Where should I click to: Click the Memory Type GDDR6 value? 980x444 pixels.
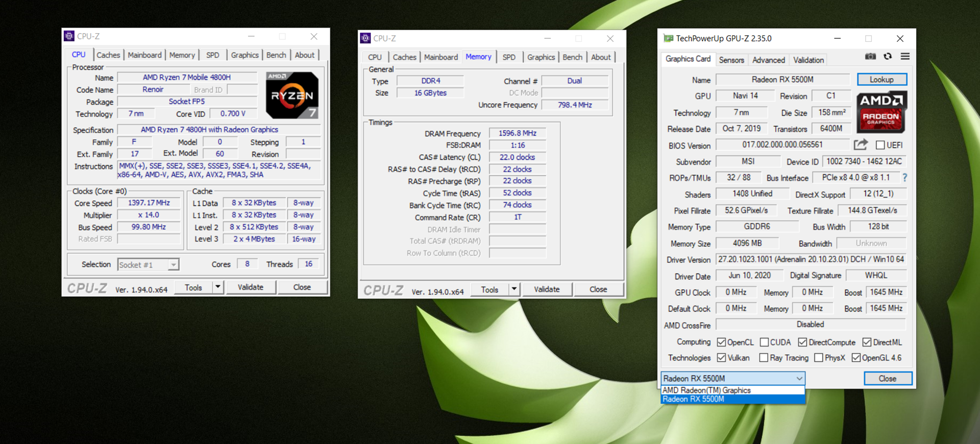[757, 226]
